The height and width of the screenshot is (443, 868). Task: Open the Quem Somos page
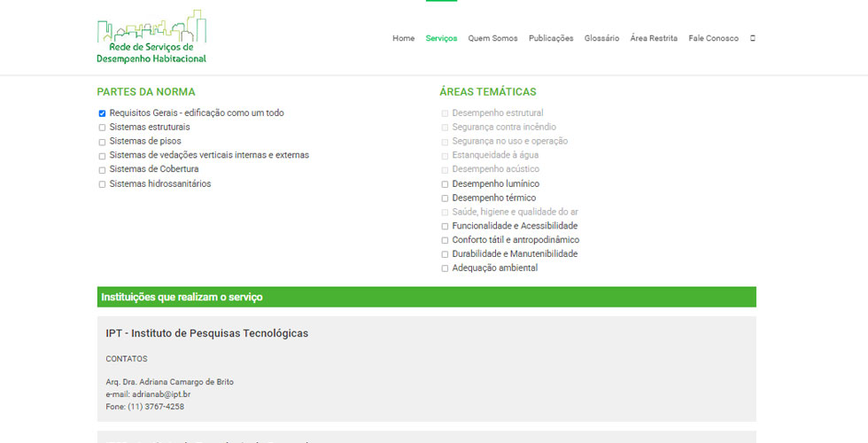(x=492, y=38)
